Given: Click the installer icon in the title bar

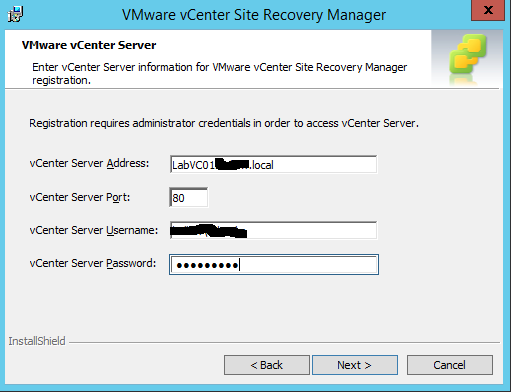Looking at the screenshot, I should click(x=15, y=14).
